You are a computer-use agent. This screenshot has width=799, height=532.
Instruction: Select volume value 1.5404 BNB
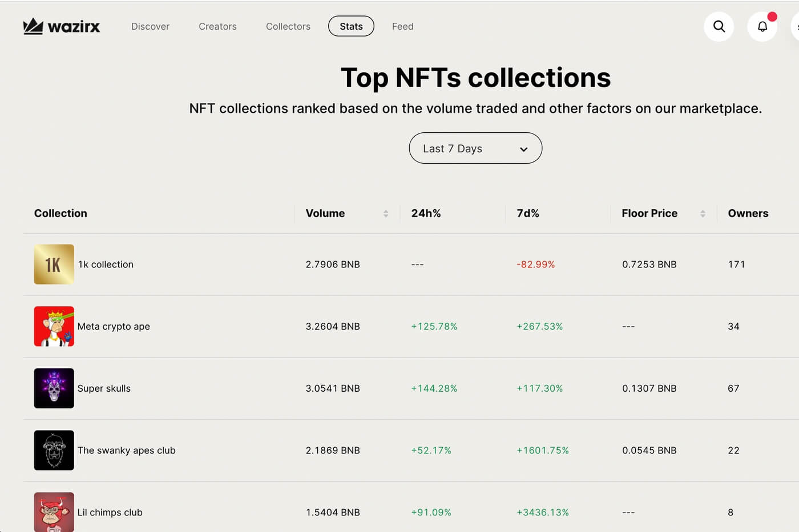[333, 512]
